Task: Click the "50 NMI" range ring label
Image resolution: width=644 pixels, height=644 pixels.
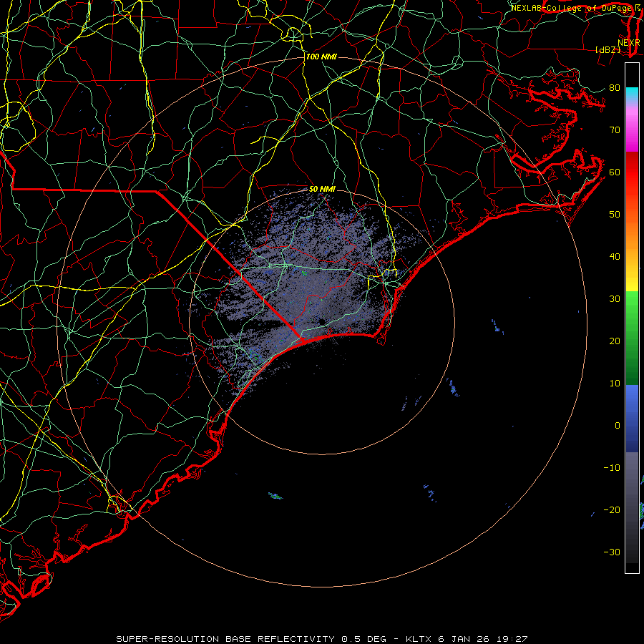Action: point(323,189)
